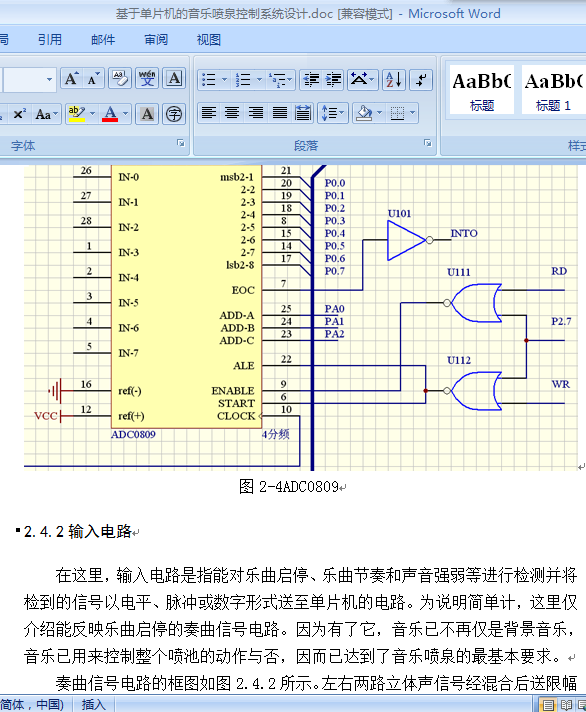Click the 插入 mode indicator in status bar

(x=94, y=704)
